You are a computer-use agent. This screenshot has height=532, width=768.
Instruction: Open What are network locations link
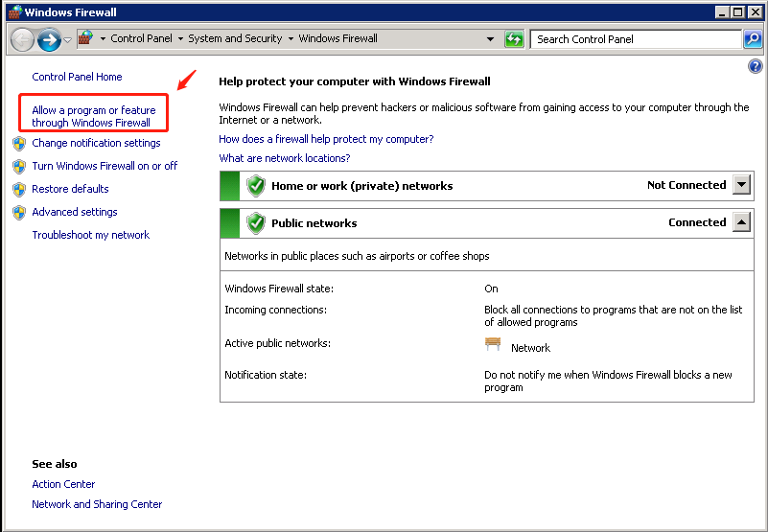(x=285, y=158)
